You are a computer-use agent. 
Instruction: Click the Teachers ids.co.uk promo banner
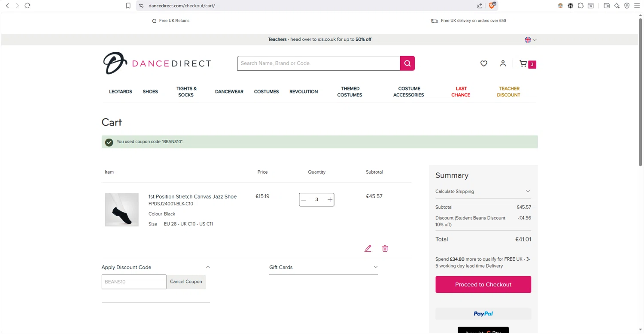[319, 39]
